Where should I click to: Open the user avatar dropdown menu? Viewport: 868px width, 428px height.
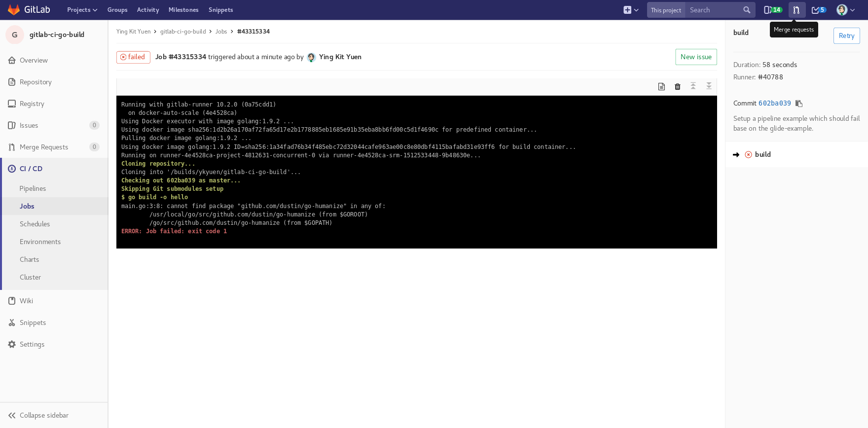[x=845, y=10]
